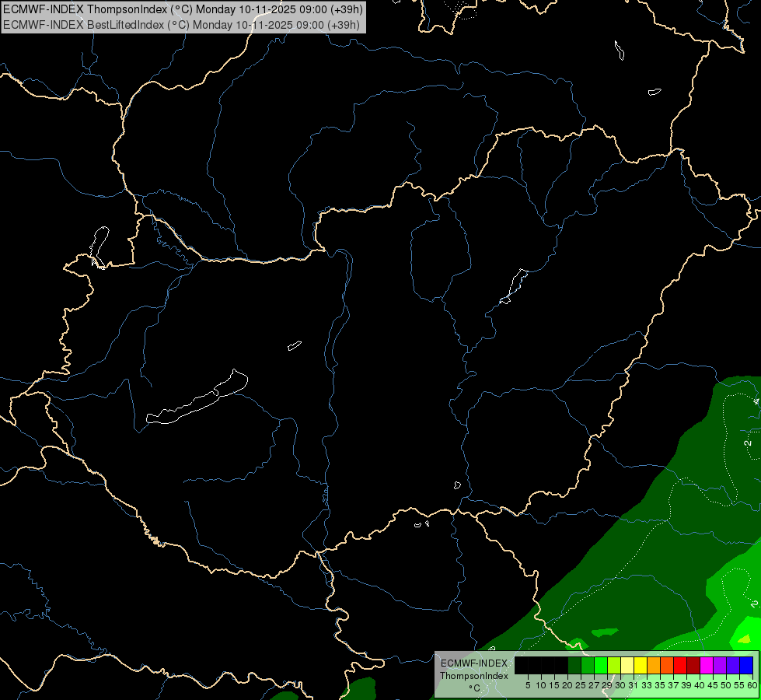Pick the yellow-green 29–30 legend swatch
The height and width of the screenshot is (700, 761).
tap(614, 665)
